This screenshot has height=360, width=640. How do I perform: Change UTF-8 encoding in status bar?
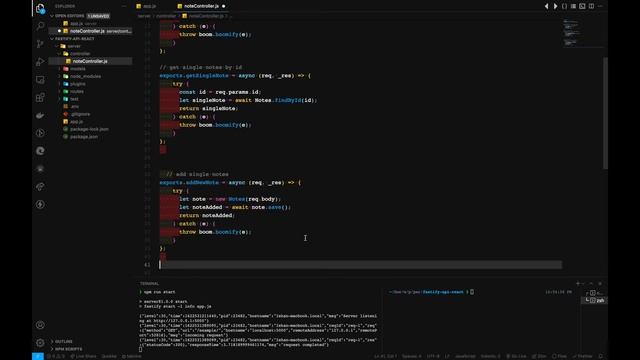433,356
